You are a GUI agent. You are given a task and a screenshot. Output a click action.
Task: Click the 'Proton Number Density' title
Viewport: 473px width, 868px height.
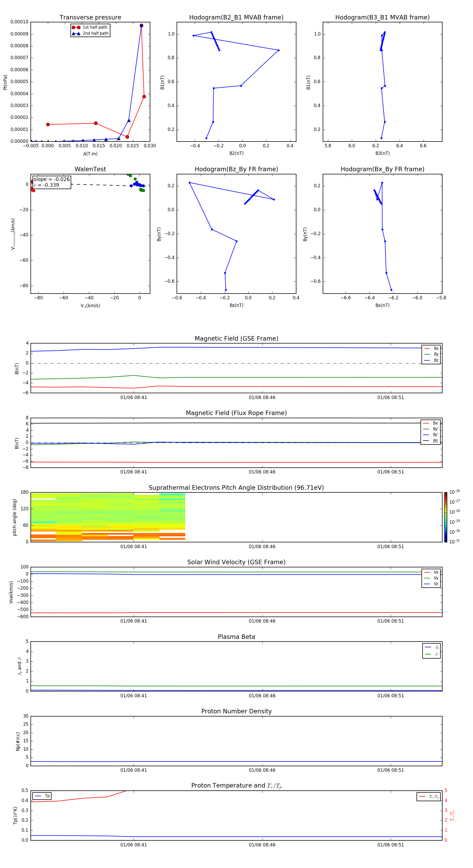pyautogui.click(x=236, y=711)
